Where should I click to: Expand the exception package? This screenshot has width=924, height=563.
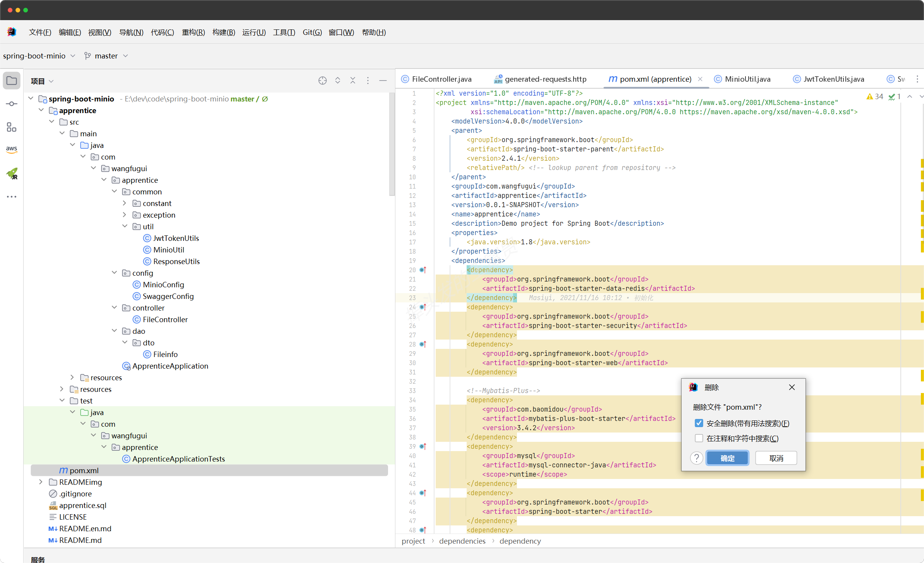[124, 215]
